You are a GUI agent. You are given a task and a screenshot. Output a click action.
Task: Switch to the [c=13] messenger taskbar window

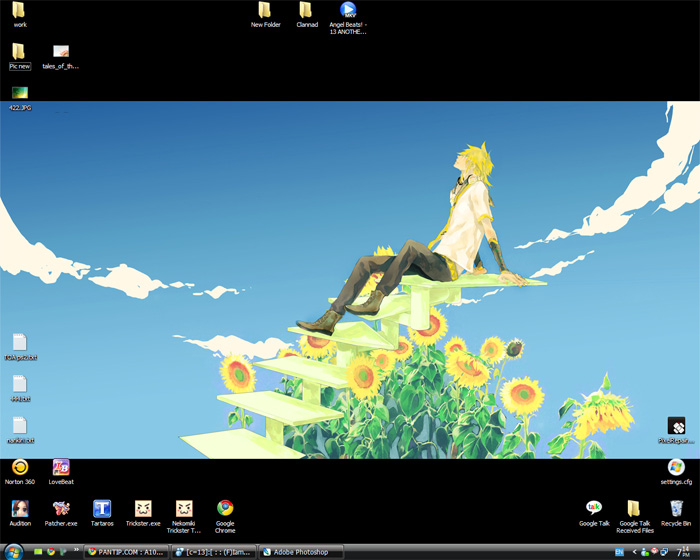coord(214,552)
